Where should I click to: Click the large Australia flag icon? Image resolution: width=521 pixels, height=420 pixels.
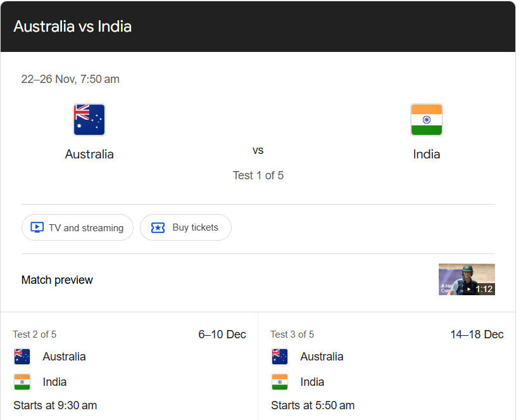pos(89,120)
